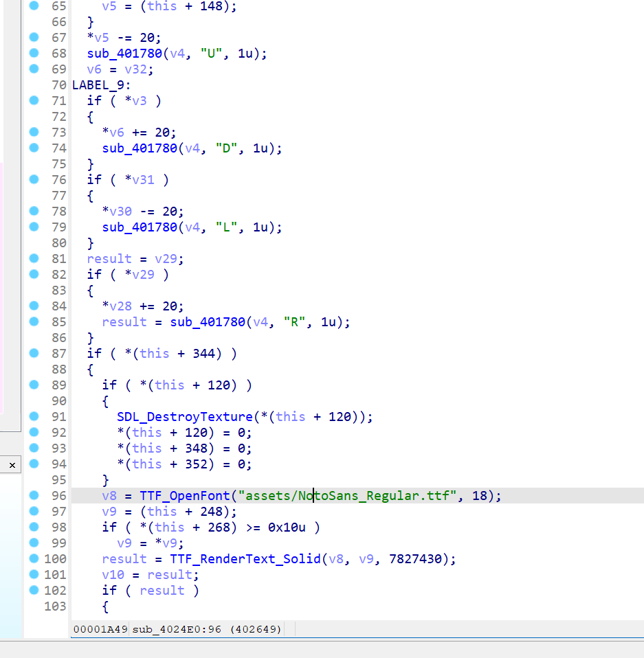Click the 00001A49 address in the status bar
This screenshot has height=658, width=644.
98,628
